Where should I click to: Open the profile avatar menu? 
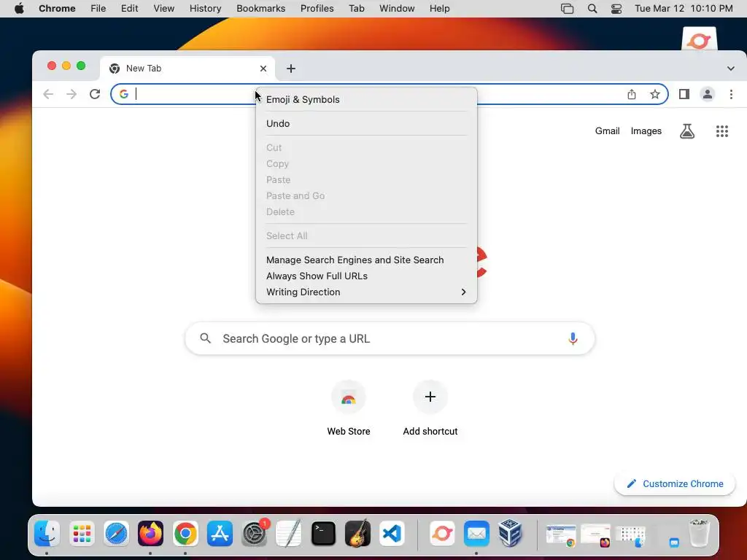coord(708,94)
